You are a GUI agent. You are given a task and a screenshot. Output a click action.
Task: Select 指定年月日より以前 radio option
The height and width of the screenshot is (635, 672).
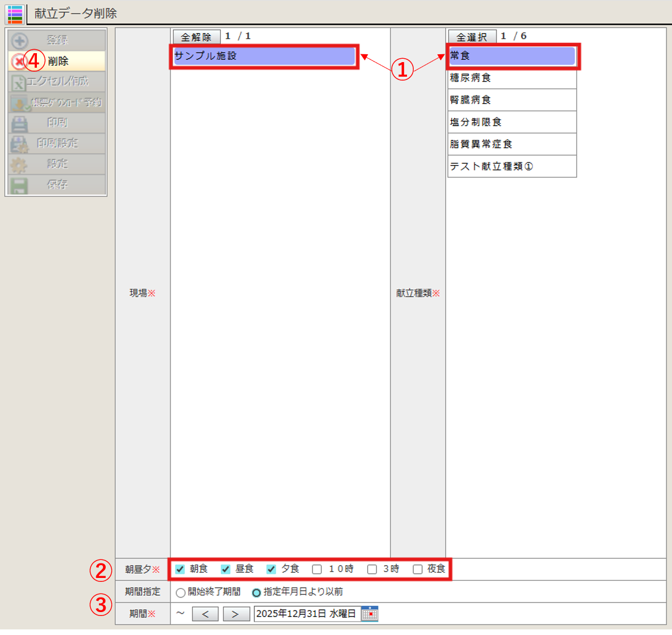[257, 592]
